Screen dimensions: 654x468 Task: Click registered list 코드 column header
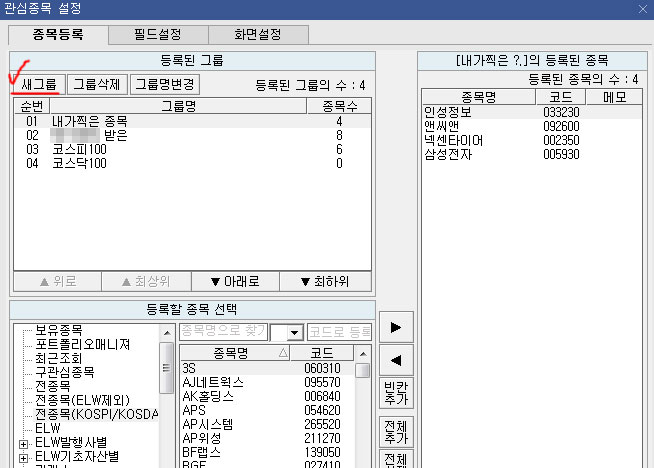point(561,97)
